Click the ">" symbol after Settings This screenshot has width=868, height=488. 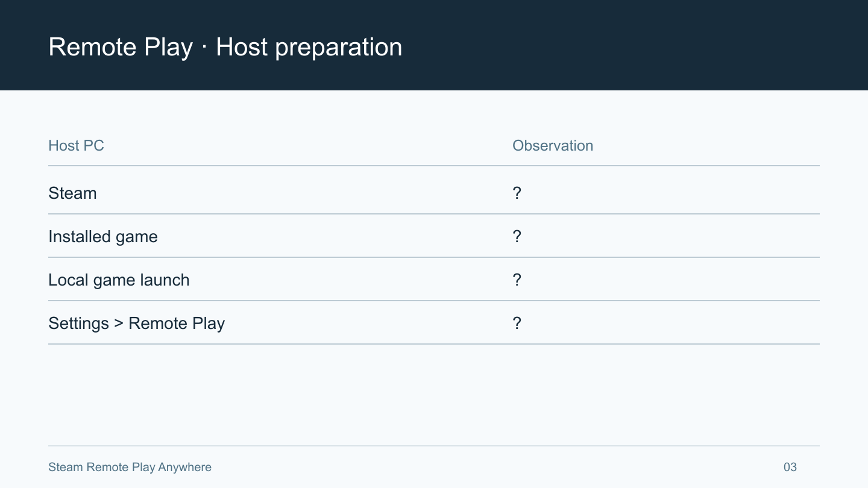(x=119, y=324)
